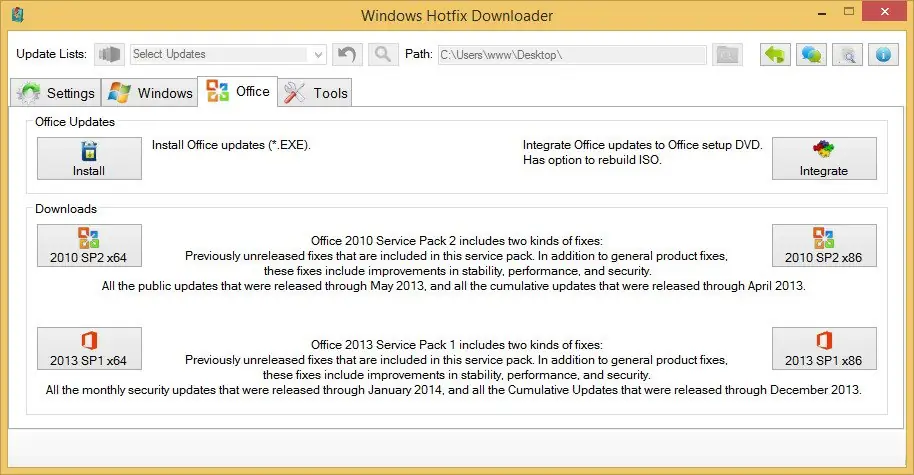Download Office 2010 SP2 x64

(x=89, y=246)
